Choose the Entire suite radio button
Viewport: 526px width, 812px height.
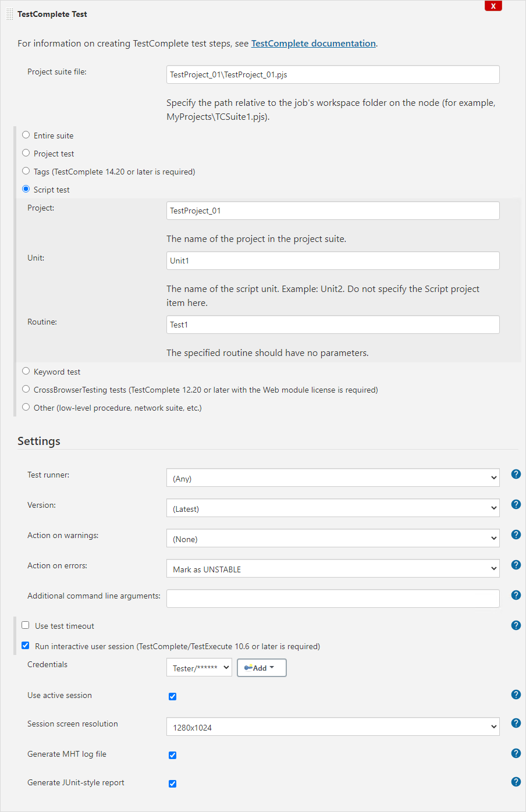(x=26, y=135)
